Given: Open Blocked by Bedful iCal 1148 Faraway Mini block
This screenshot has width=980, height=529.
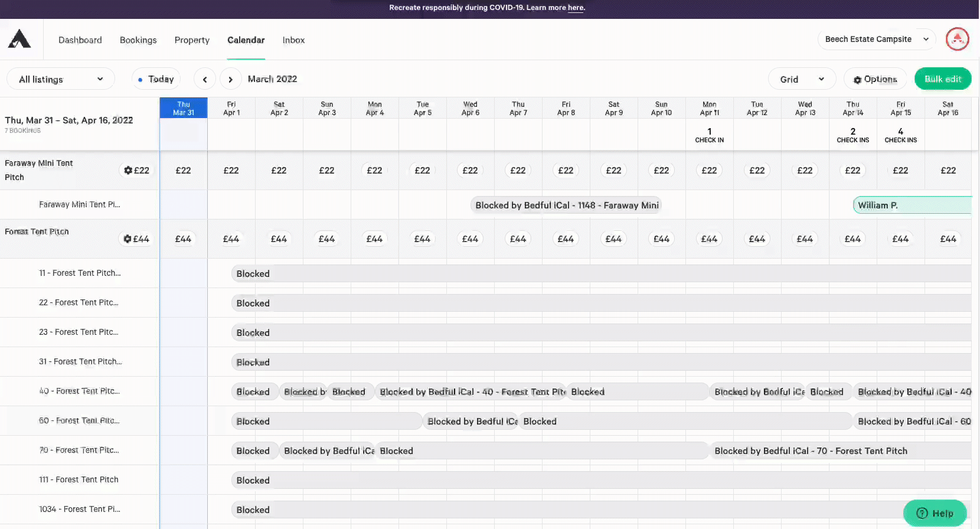Looking at the screenshot, I should tap(566, 205).
